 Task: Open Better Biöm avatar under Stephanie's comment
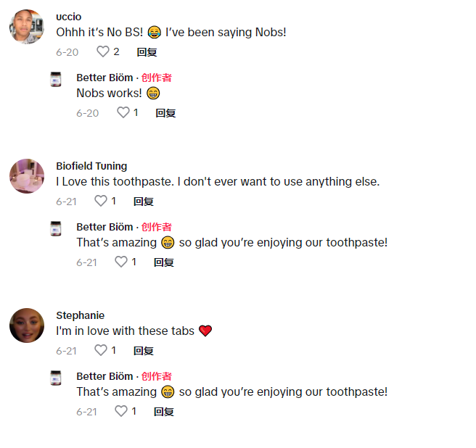pyautogui.click(x=56, y=378)
